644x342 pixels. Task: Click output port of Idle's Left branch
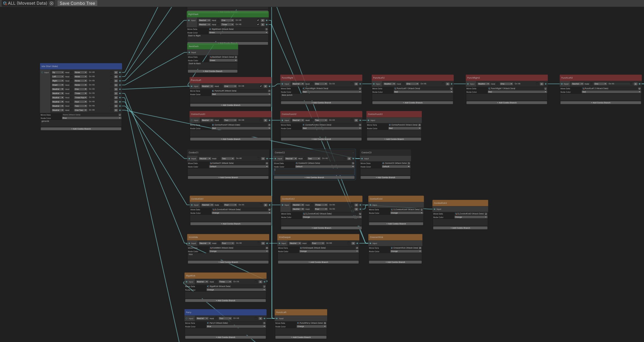120,77
